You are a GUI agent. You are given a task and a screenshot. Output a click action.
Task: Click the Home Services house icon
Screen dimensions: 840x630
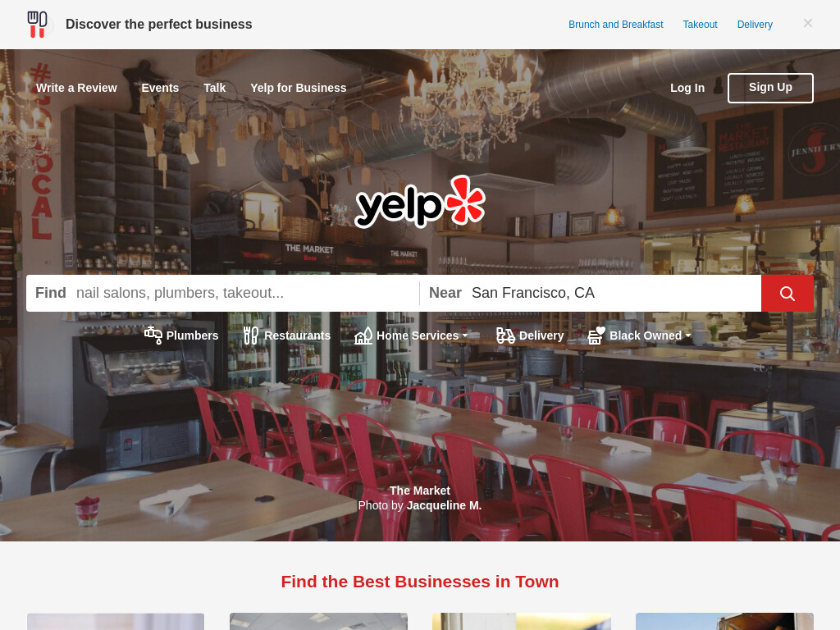[x=363, y=336]
